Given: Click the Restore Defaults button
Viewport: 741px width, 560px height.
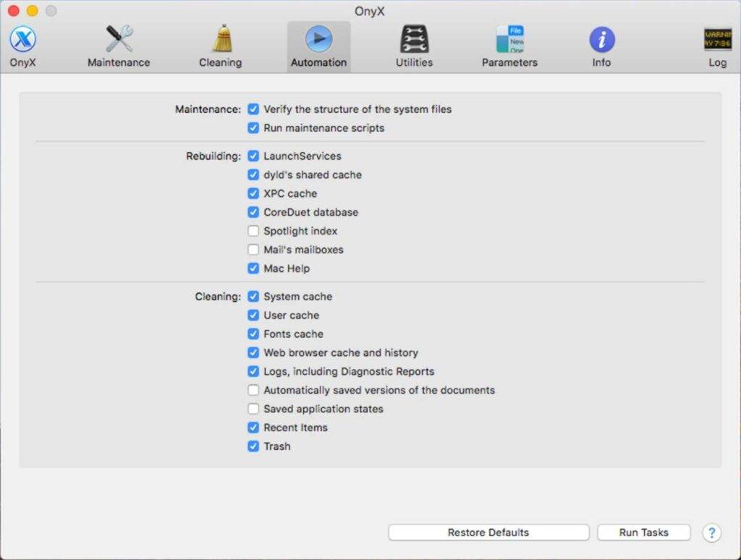Looking at the screenshot, I should coord(488,533).
